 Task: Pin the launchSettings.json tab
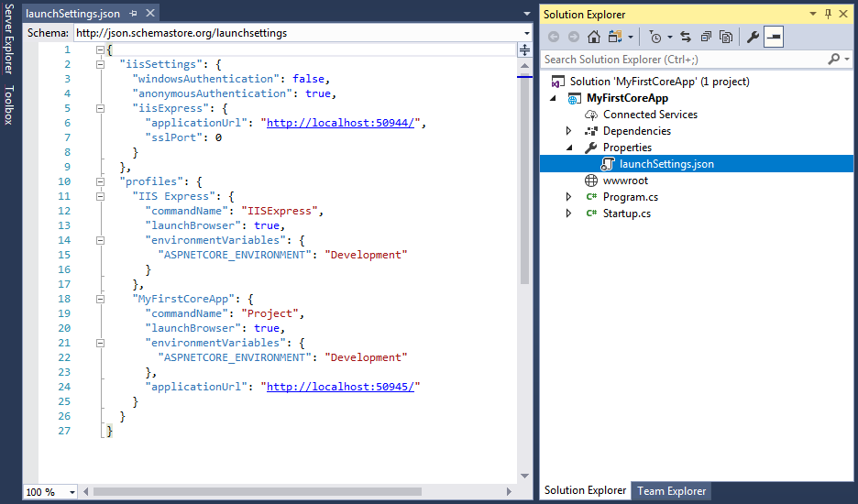(134, 13)
